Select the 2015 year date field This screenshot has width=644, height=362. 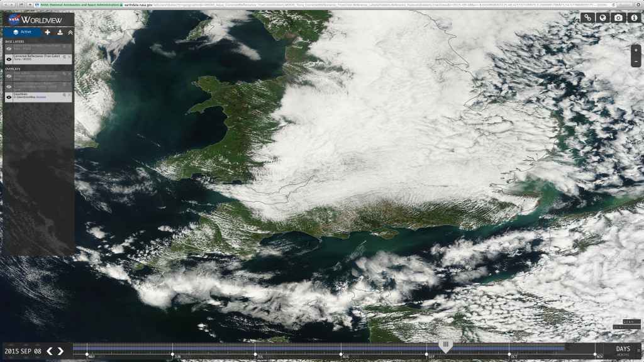[x=11, y=351]
